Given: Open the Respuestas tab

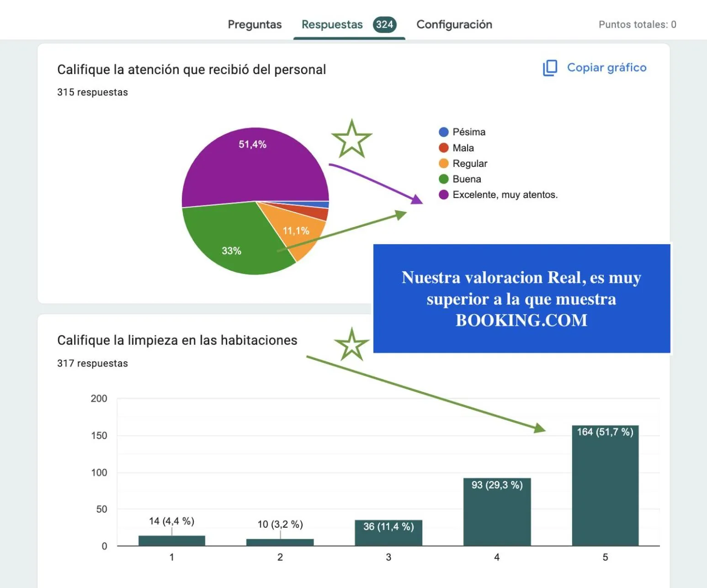Looking at the screenshot, I should (x=332, y=25).
